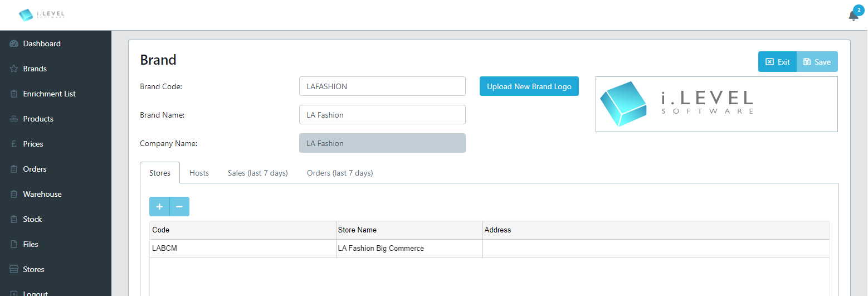Open the notifications bell icon

pos(853,16)
